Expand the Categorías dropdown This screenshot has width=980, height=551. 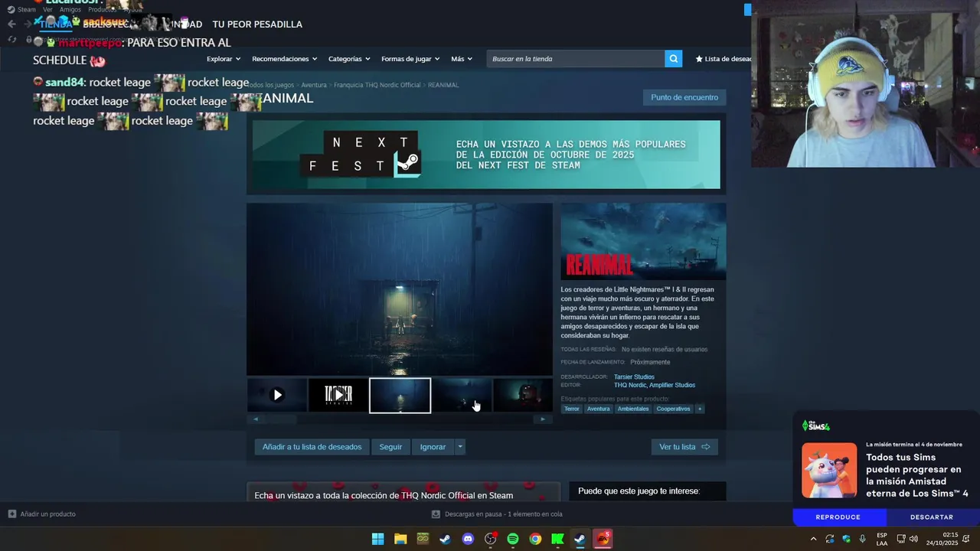click(349, 59)
